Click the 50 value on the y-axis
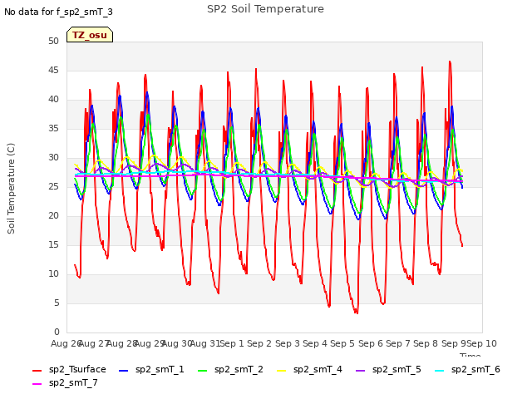 coord(53,41)
